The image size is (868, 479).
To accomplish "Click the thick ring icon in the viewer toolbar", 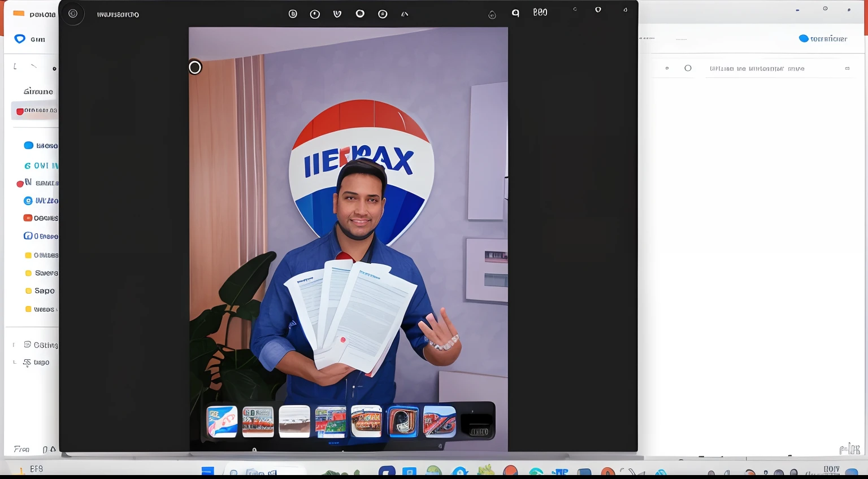I will tap(360, 14).
